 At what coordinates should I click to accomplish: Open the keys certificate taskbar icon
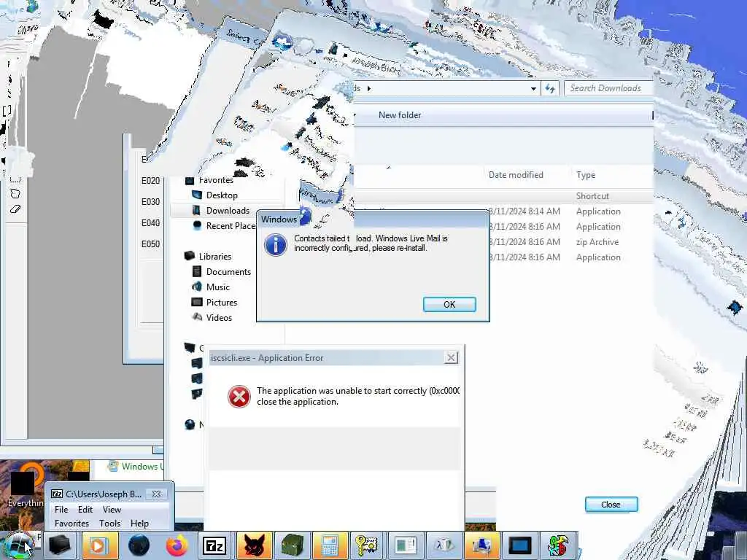[x=368, y=545]
